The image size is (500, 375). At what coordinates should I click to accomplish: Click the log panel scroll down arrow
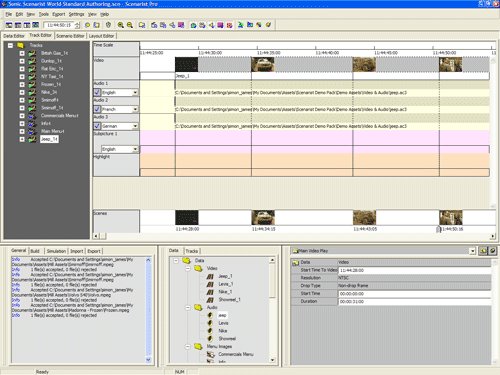148,360
